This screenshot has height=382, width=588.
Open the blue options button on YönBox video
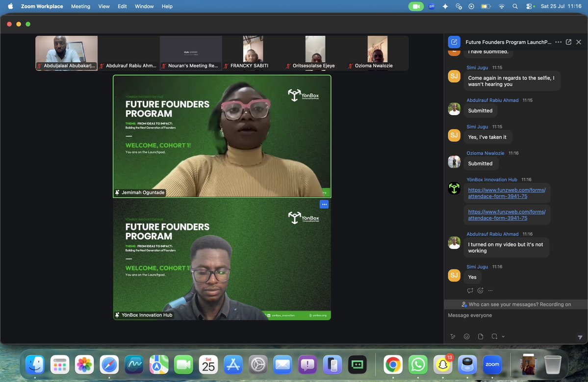coord(324,204)
